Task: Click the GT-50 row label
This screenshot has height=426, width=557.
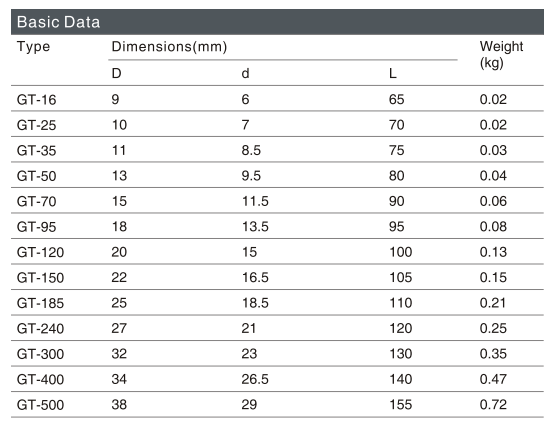Action: pos(37,176)
